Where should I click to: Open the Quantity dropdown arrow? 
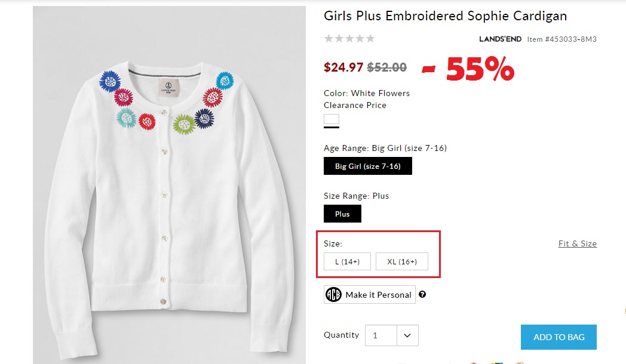pos(407,335)
